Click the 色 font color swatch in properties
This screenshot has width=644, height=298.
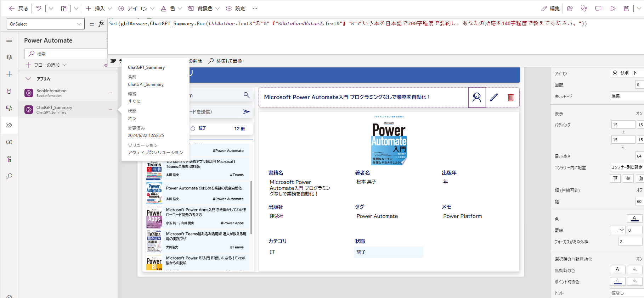[x=634, y=219]
